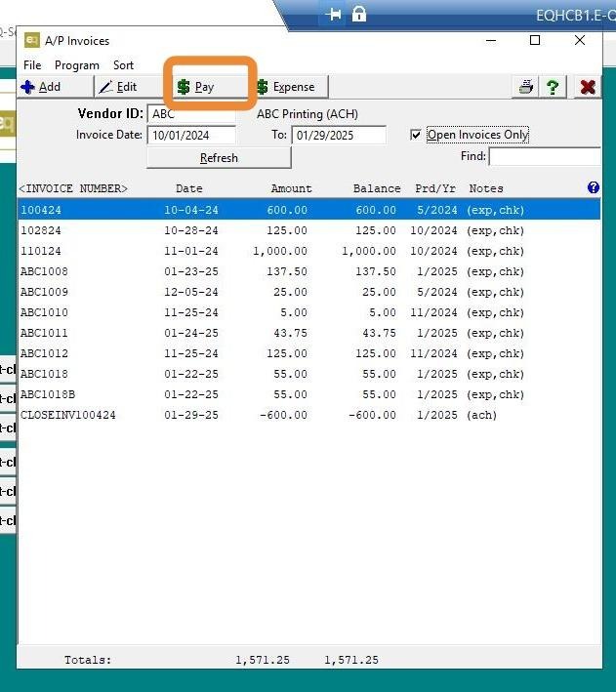Click the Expense toolbar button
The image size is (616, 692).
click(292, 87)
